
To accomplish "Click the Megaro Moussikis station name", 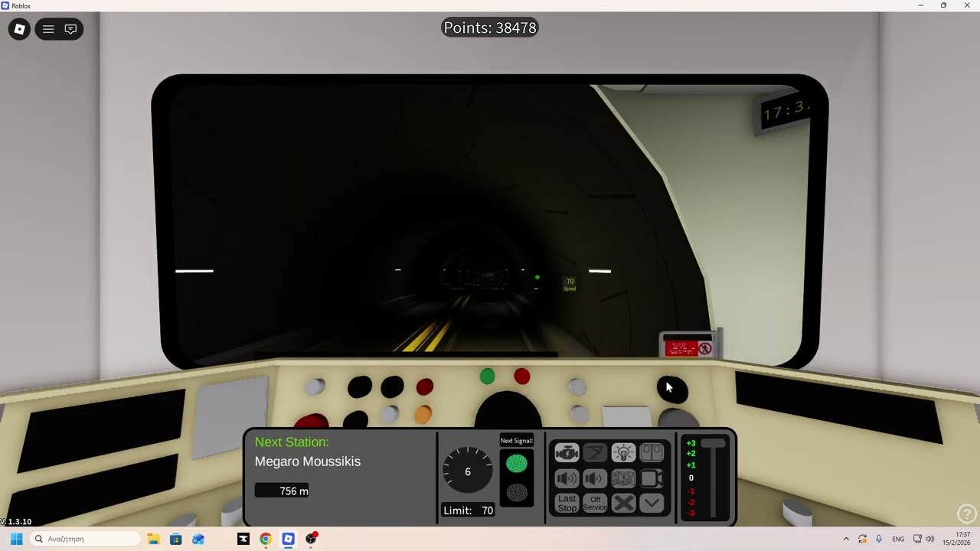I will (308, 461).
